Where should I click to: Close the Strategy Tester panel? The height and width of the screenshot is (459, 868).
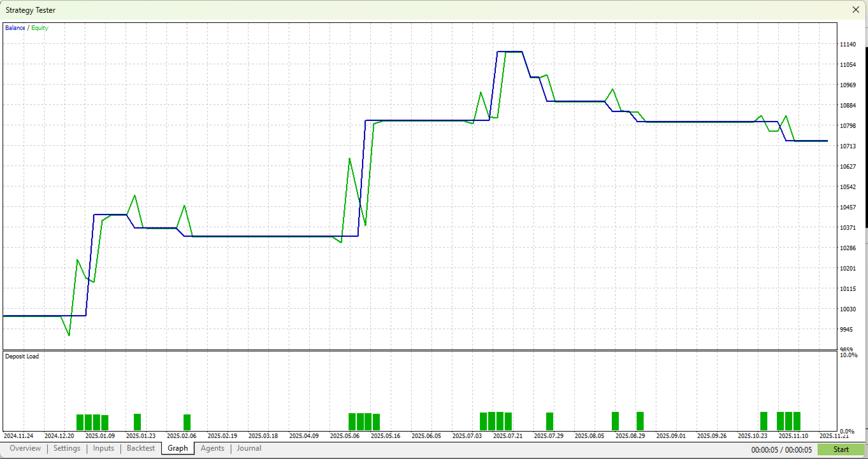click(856, 10)
